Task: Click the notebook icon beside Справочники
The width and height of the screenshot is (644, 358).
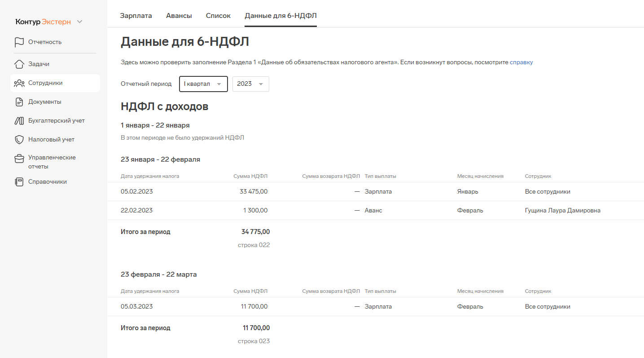Action: pyautogui.click(x=19, y=182)
